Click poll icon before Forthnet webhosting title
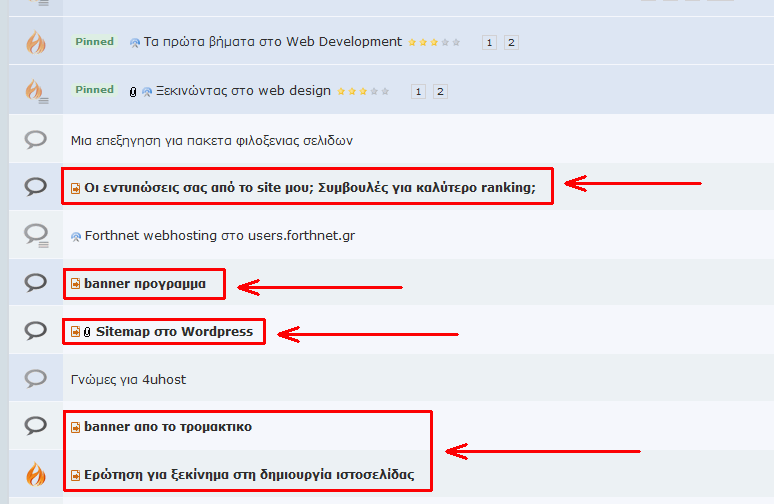Image resolution: width=774 pixels, height=504 pixels. [x=76, y=237]
